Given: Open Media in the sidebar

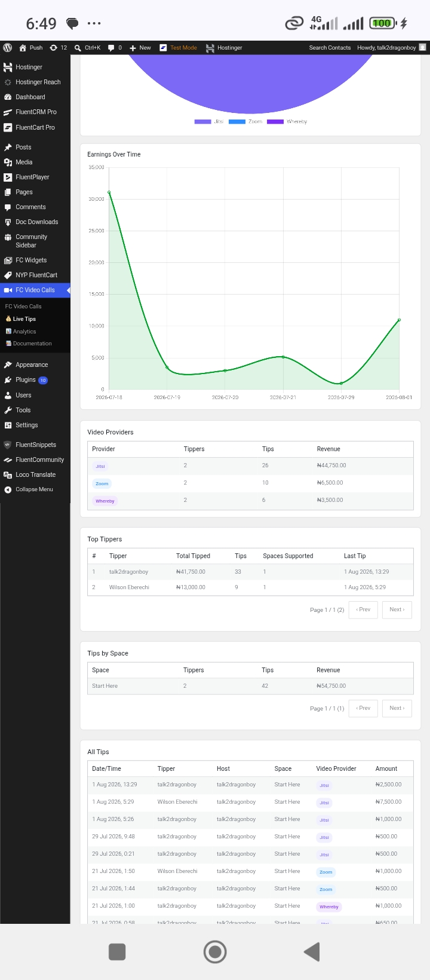Looking at the screenshot, I should click(24, 162).
